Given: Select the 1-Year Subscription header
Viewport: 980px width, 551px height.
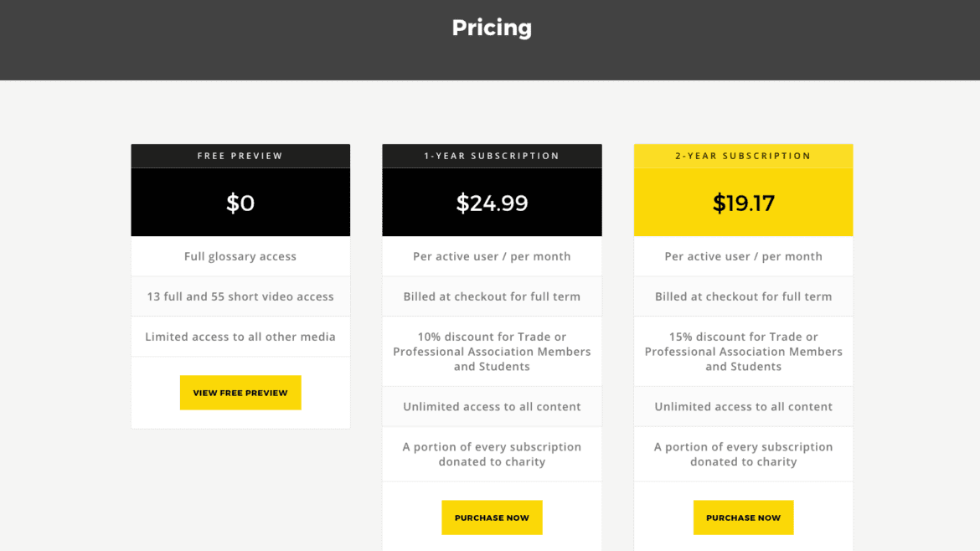Looking at the screenshot, I should pos(492,157).
